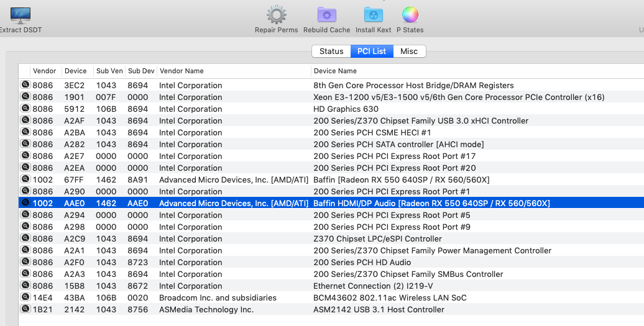This screenshot has width=644, height=326.
Task: Click magnifier icon for Broadcom 43BA row
Action: click(25, 297)
